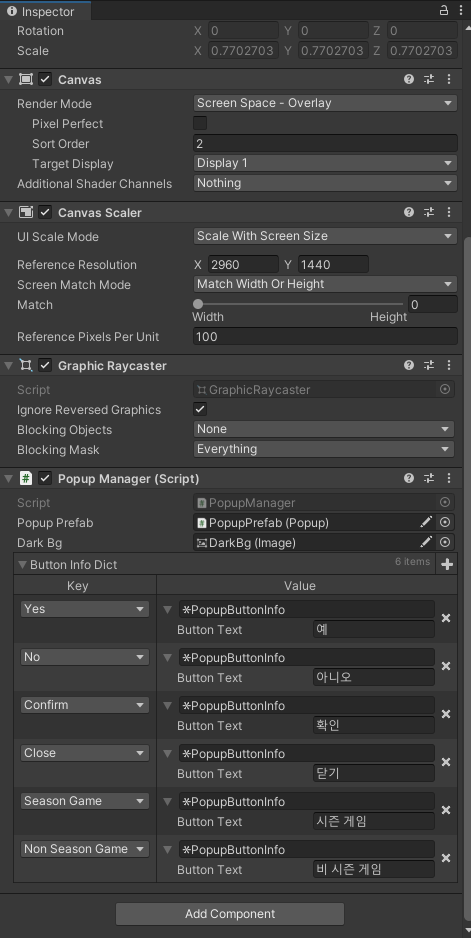Remove the Confirm dictionary entry
Image resolution: width=471 pixels, height=938 pixels.
(445, 714)
